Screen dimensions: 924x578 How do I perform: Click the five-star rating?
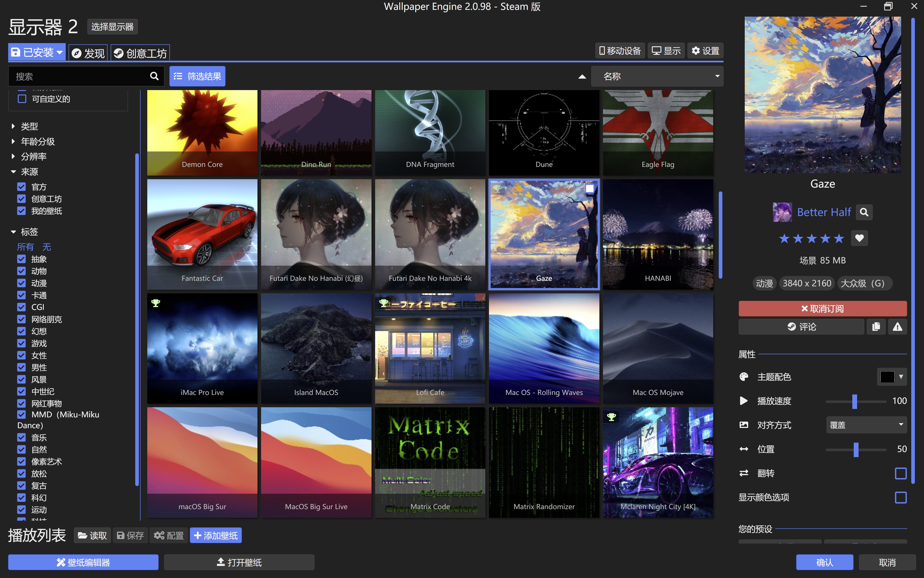click(811, 238)
